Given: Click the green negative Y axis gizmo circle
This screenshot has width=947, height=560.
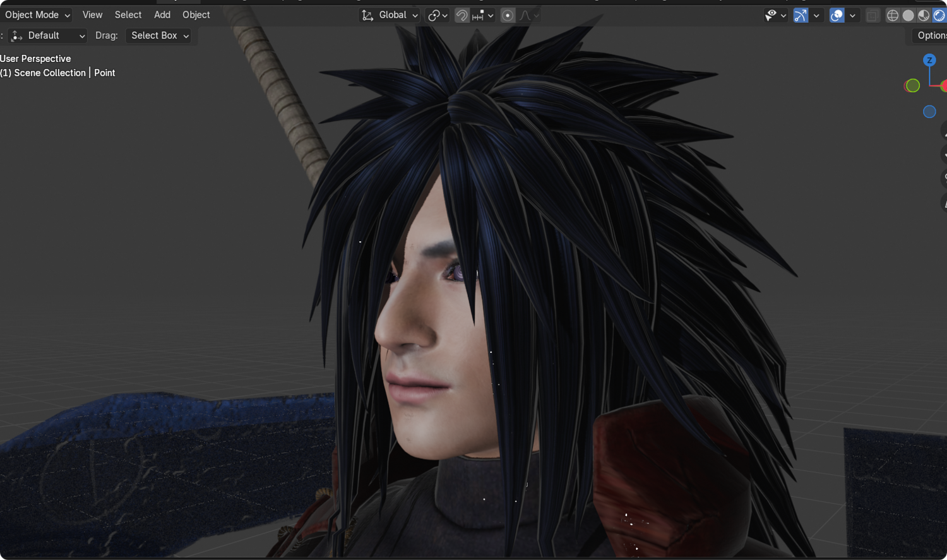Looking at the screenshot, I should pyautogui.click(x=913, y=85).
